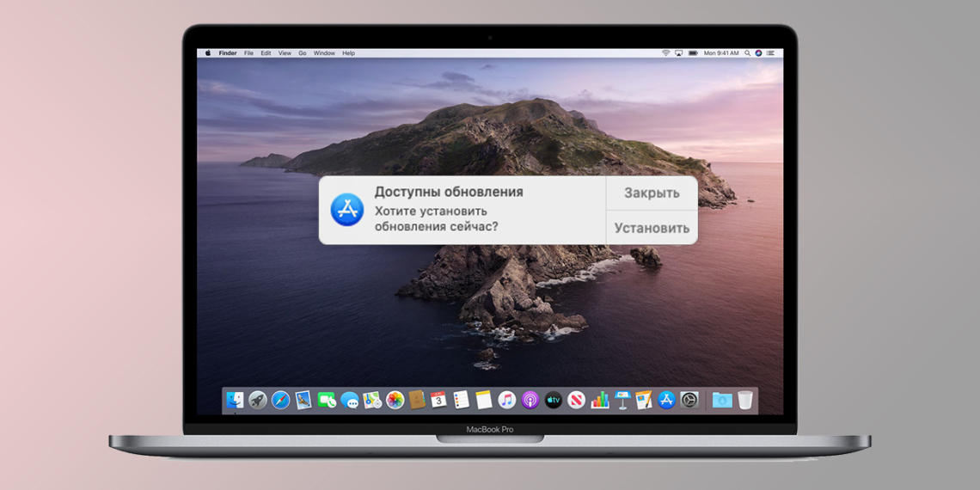Click the App Store icon in the notification
The image size is (980, 490).
(347, 210)
